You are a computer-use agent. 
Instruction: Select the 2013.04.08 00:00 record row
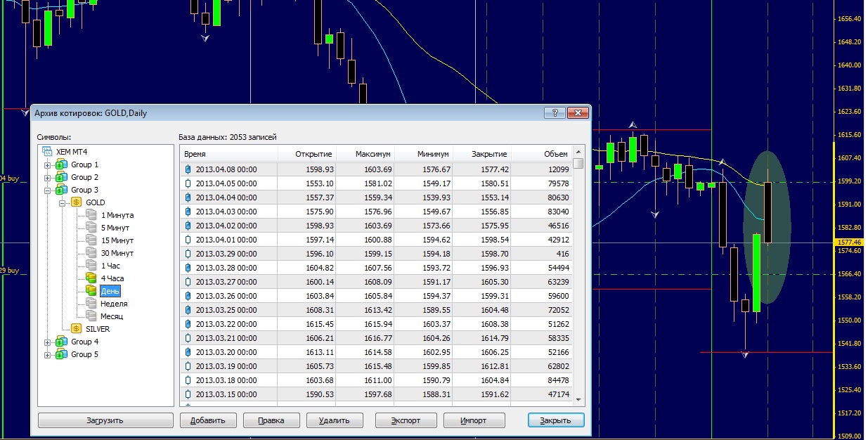tap(377, 169)
